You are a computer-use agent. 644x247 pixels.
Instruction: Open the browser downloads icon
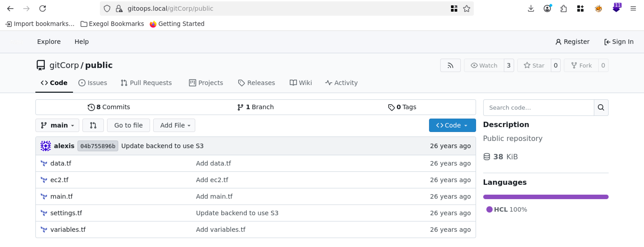pyautogui.click(x=531, y=9)
